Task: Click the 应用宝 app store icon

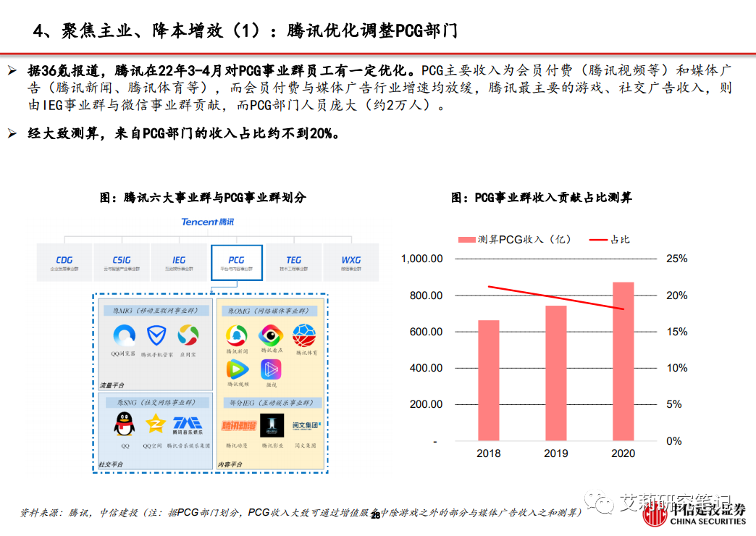Action: (188, 335)
